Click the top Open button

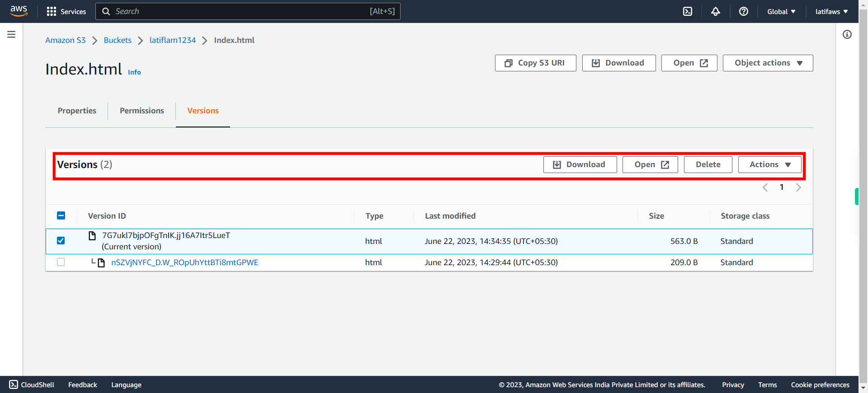click(x=689, y=63)
